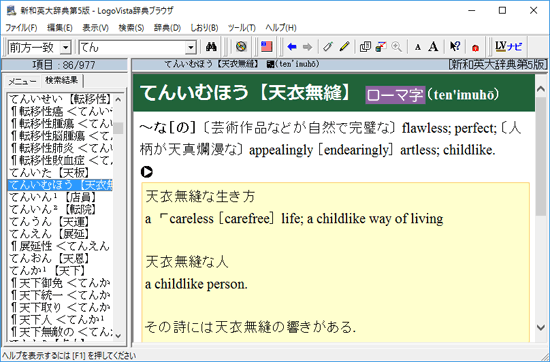
Task: Click the context help cursor icon
Action: pyautogui.click(x=455, y=47)
